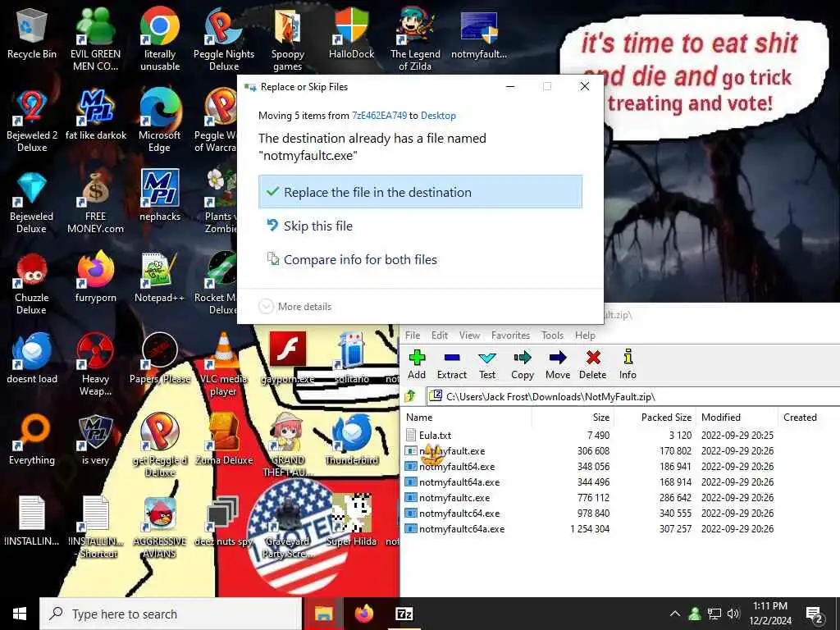Close the Replace or Skip Files dialog
Image resolution: width=840 pixels, height=630 pixels.
pyautogui.click(x=584, y=86)
